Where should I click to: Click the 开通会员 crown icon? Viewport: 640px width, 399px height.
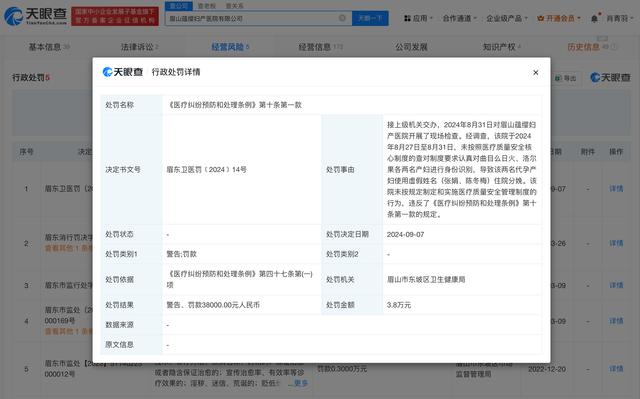(540, 18)
